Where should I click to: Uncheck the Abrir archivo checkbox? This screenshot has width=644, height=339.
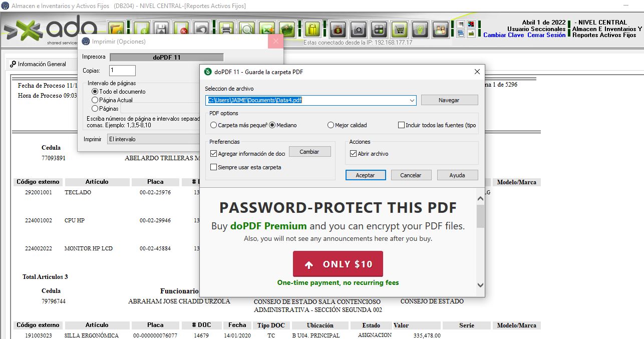(353, 154)
